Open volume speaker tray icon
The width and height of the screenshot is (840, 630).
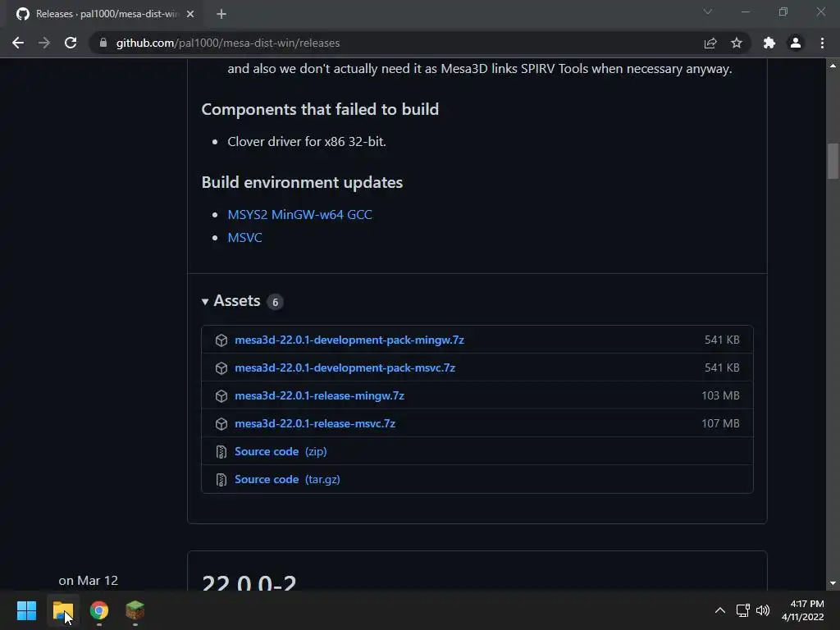[763, 610]
